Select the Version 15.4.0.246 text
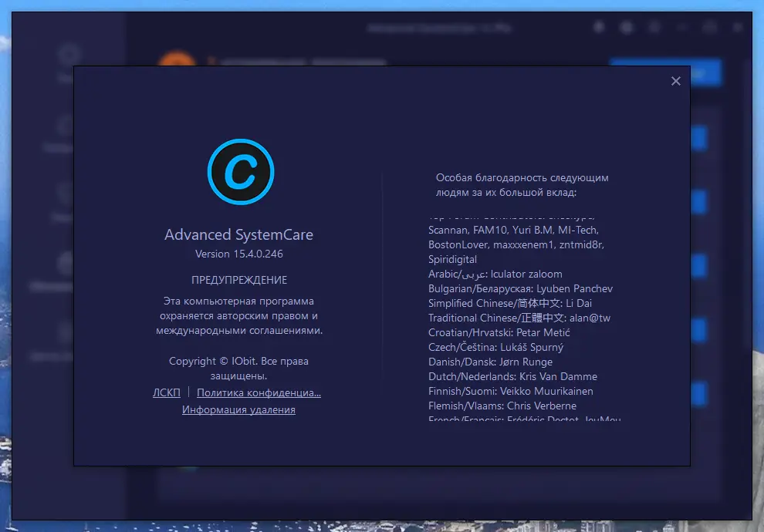 [x=238, y=254]
